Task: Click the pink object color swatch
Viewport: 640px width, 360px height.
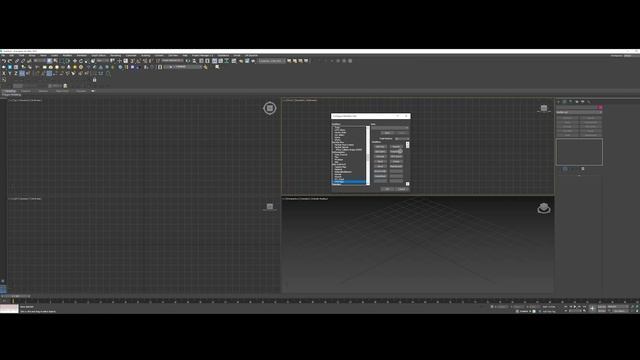Action: pyautogui.click(x=599, y=107)
